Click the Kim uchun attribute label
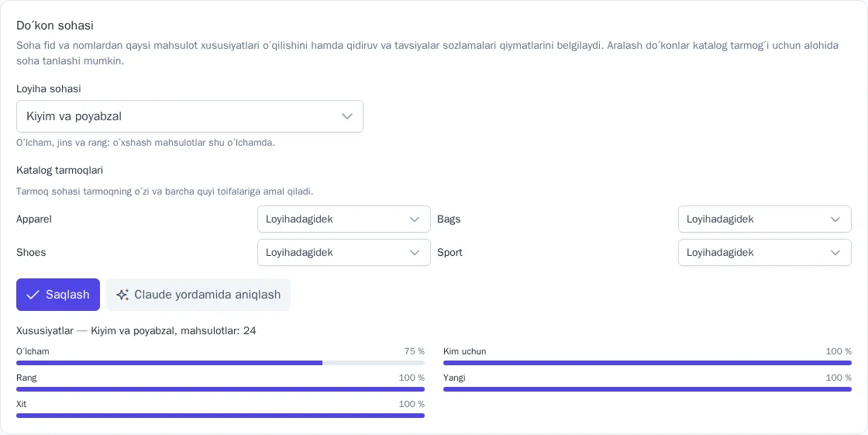 click(465, 351)
